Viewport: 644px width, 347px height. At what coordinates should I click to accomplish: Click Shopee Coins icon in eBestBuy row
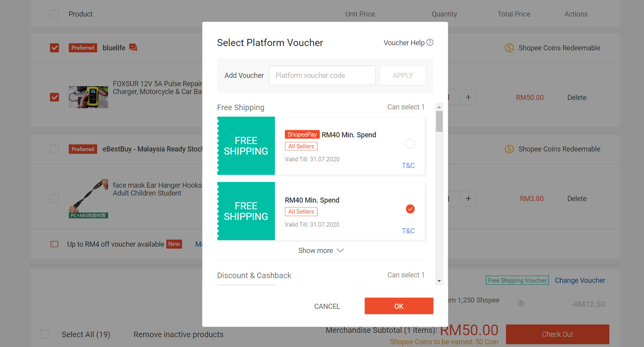coord(509,149)
